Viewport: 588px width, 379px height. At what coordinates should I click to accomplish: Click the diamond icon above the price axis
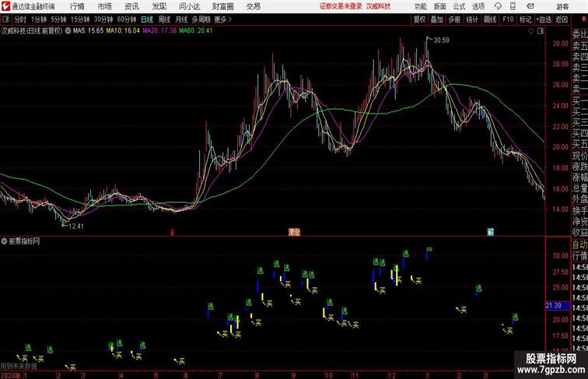click(x=531, y=31)
